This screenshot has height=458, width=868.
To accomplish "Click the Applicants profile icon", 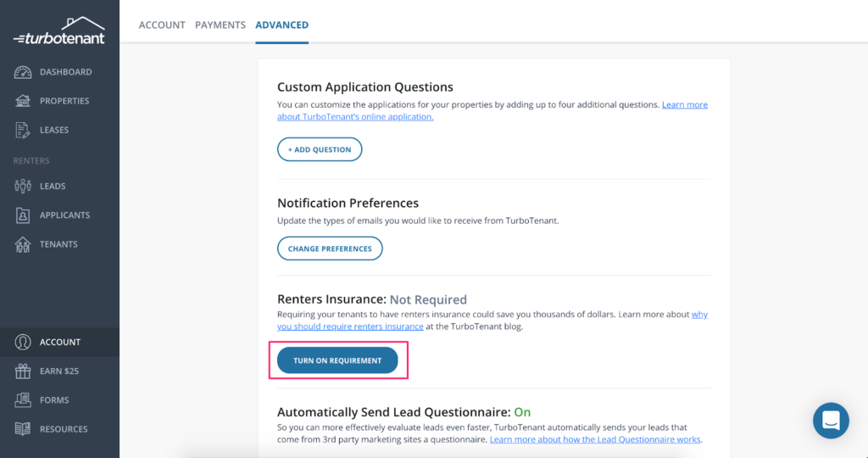I will click(23, 215).
